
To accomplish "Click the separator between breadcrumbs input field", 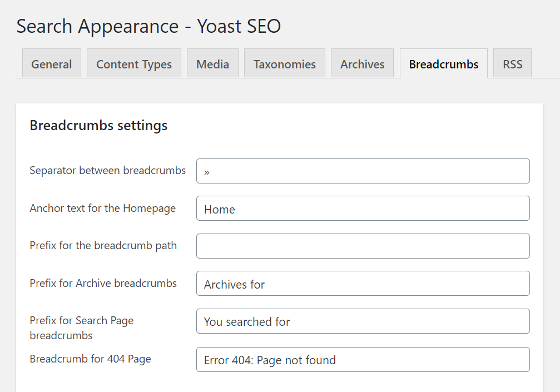I will [361, 171].
